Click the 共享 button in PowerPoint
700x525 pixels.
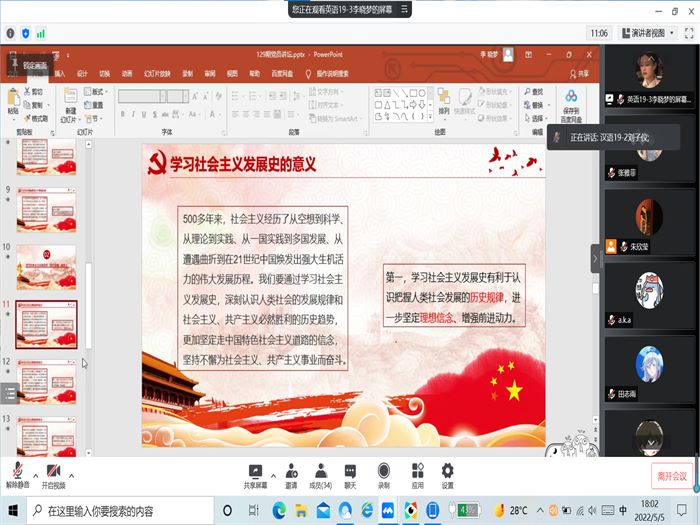coord(583,73)
